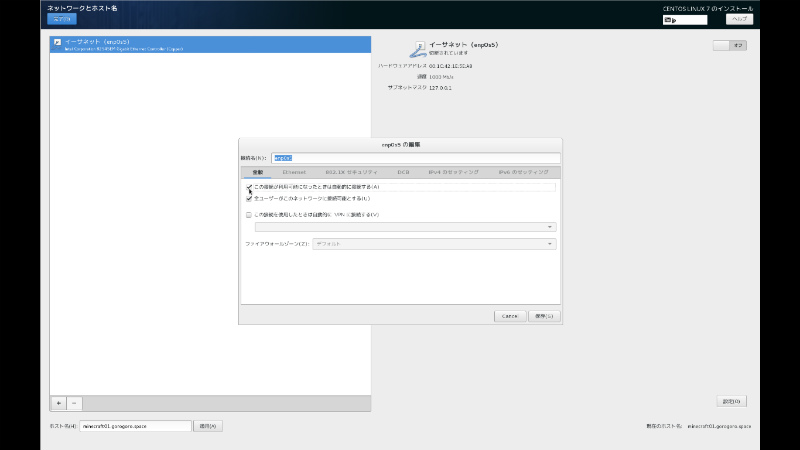The image size is (800, 450).
Task: Click the Save button in edit dialog
Action: click(544, 316)
